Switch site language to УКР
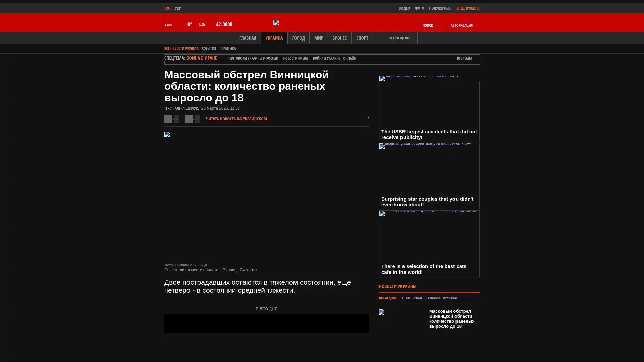The image size is (644, 362). coord(178,8)
